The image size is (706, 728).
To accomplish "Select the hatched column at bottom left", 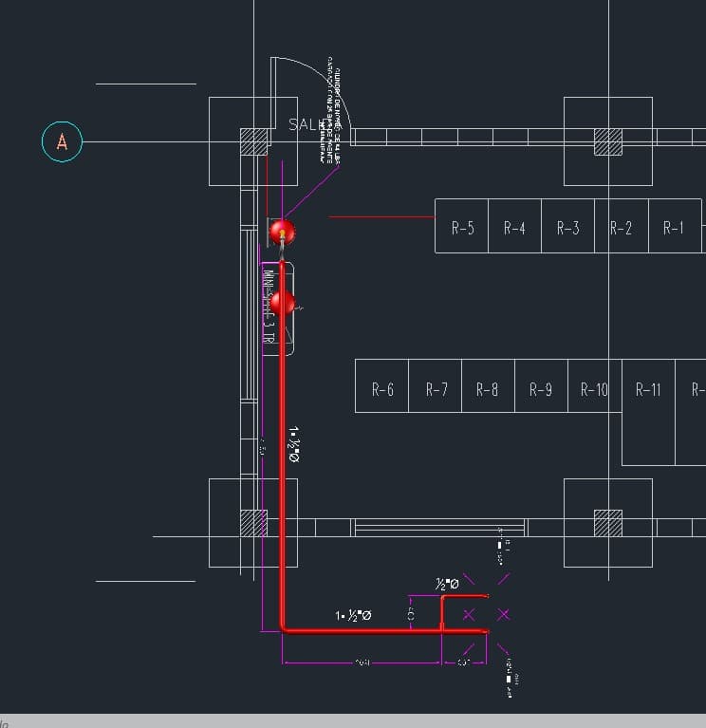I will click(x=253, y=523).
